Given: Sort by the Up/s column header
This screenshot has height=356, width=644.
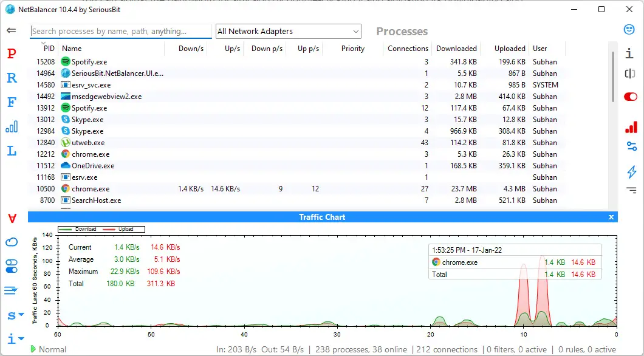Looking at the screenshot, I should coord(225,49).
